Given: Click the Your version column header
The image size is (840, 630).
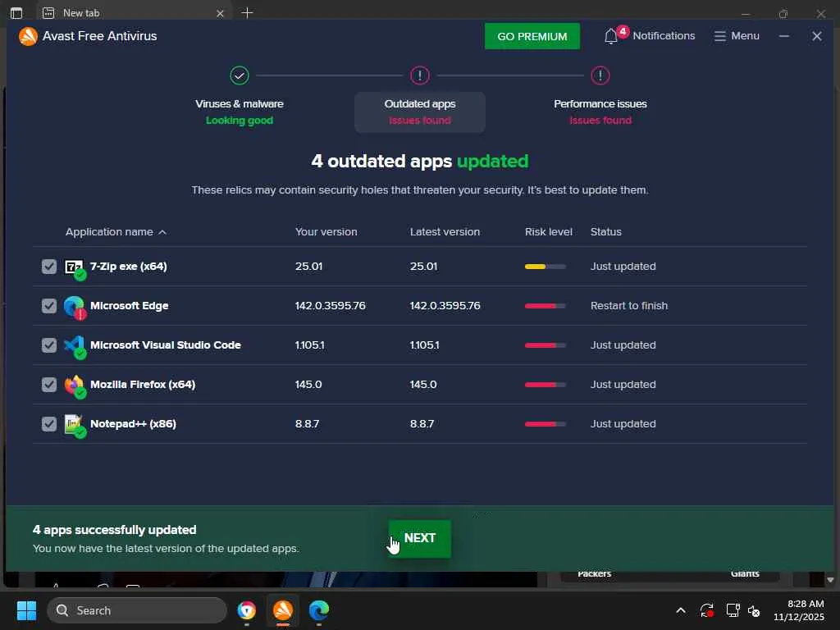Looking at the screenshot, I should pyautogui.click(x=326, y=232).
